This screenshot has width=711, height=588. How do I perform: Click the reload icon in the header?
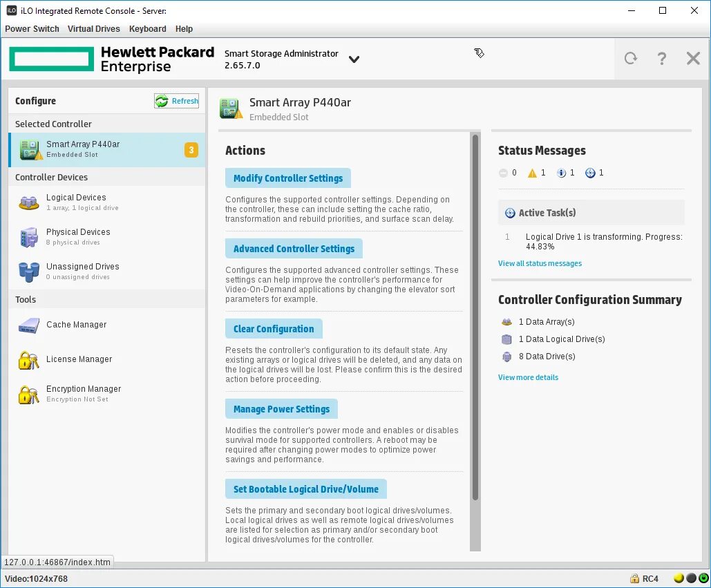coord(630,59)
